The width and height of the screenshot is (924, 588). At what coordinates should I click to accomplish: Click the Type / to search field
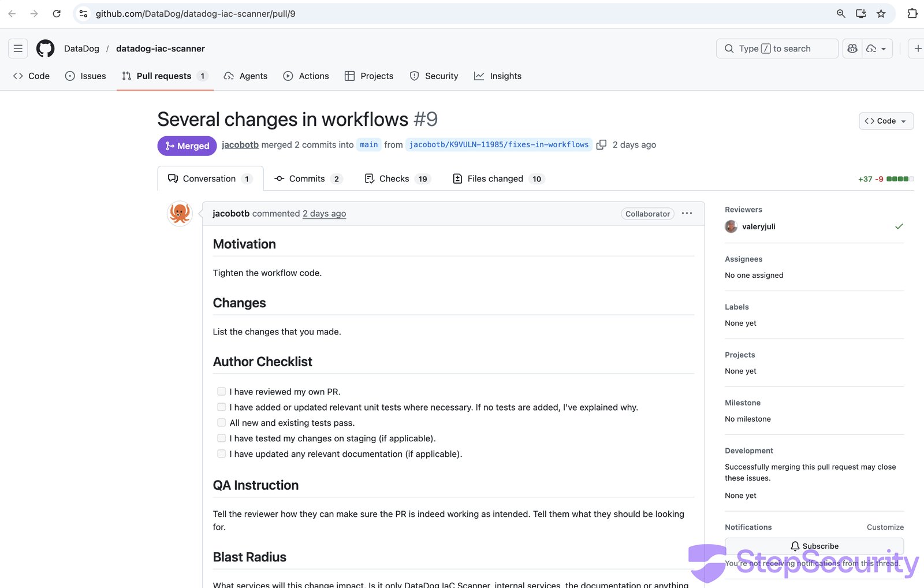tap(777, 49)
